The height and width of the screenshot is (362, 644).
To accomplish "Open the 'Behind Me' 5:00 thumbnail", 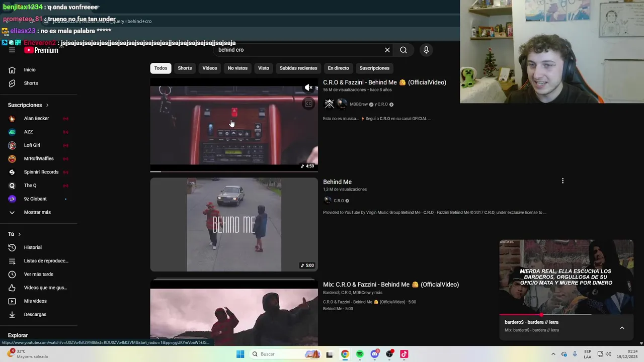I will 234,224.
